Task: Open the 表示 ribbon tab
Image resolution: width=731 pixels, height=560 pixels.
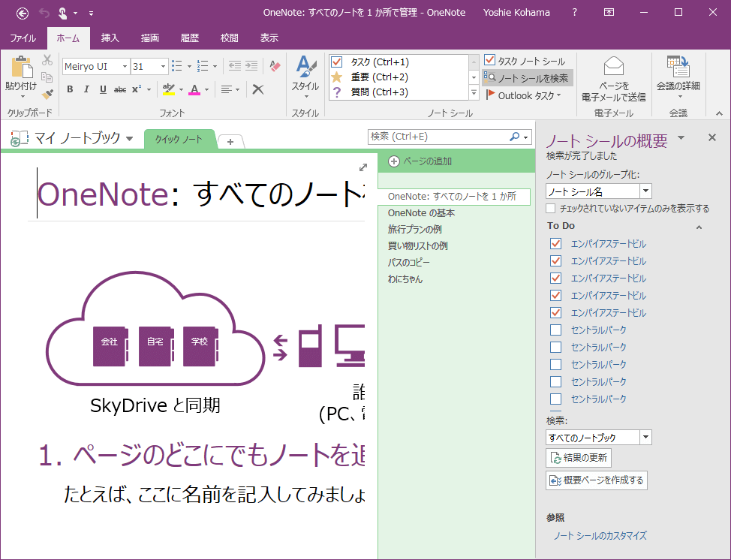Action: coord(269,38)
